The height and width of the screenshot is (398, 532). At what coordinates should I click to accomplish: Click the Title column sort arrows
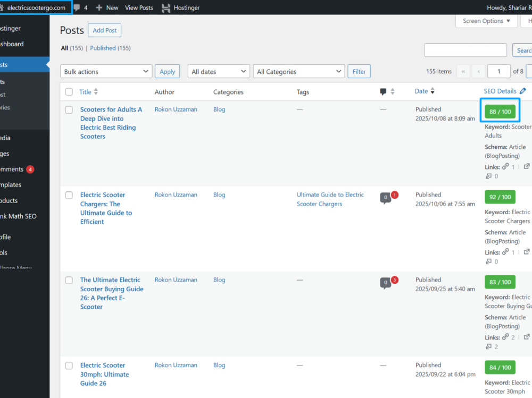[x=96, y=91]
